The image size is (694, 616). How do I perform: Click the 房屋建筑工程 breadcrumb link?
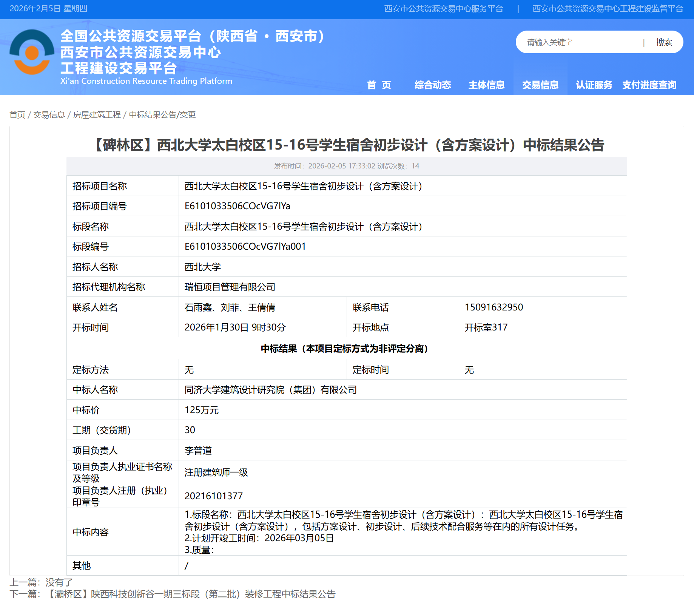[97, 115]
